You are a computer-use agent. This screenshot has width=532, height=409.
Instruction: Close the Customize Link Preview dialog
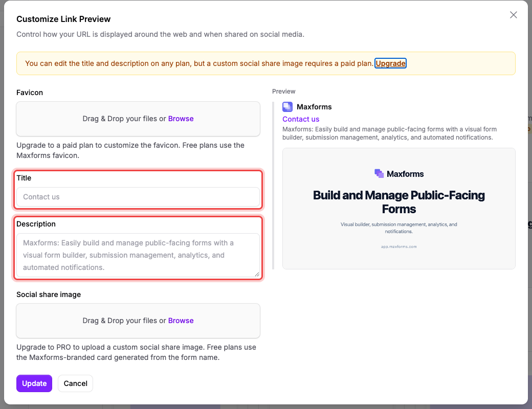point(514,15)
